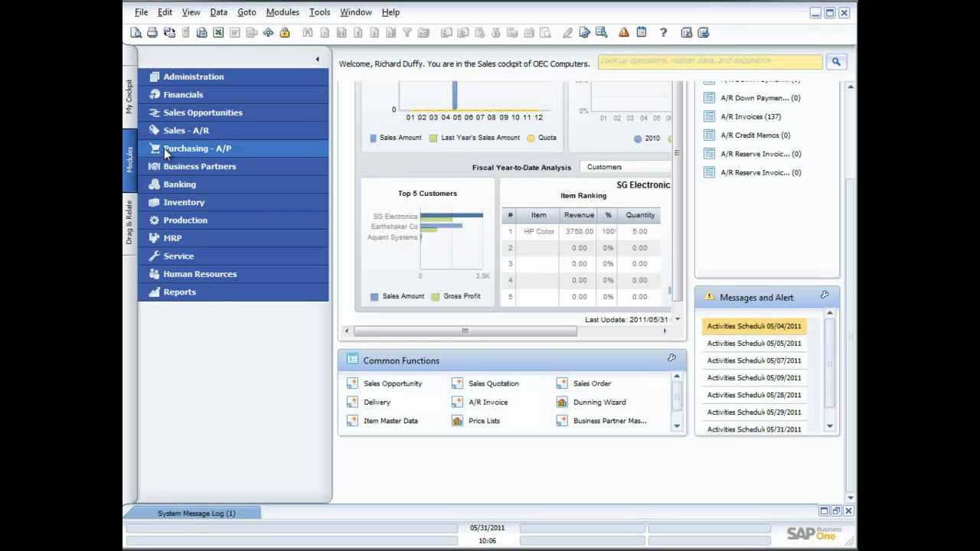
Task: Click the Quota legend swatch
Action: click(x=531, y=138)
